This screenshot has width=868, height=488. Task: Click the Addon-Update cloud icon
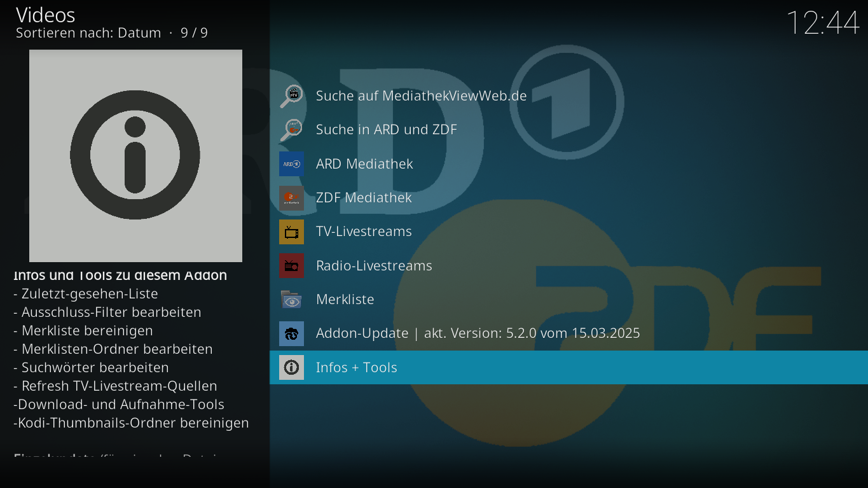tap(291, 333)
